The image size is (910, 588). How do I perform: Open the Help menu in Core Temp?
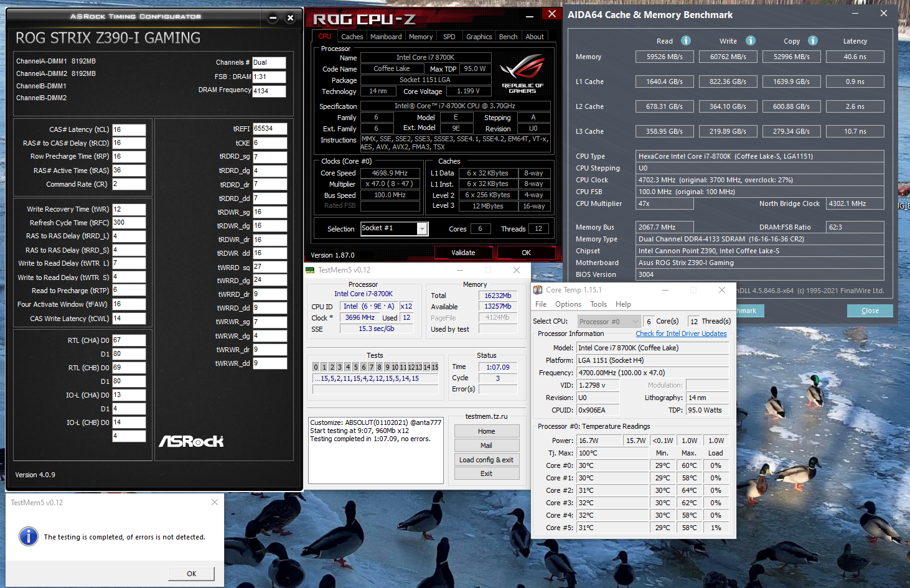623,304
